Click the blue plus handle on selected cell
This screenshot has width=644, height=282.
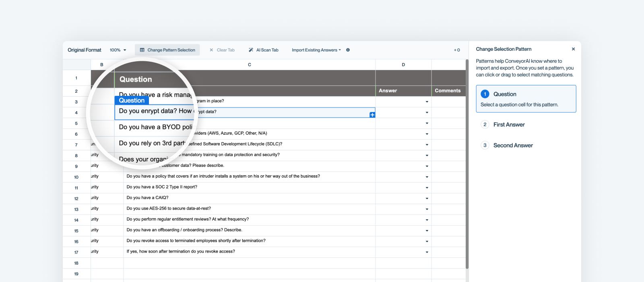(x=372, y=115)
